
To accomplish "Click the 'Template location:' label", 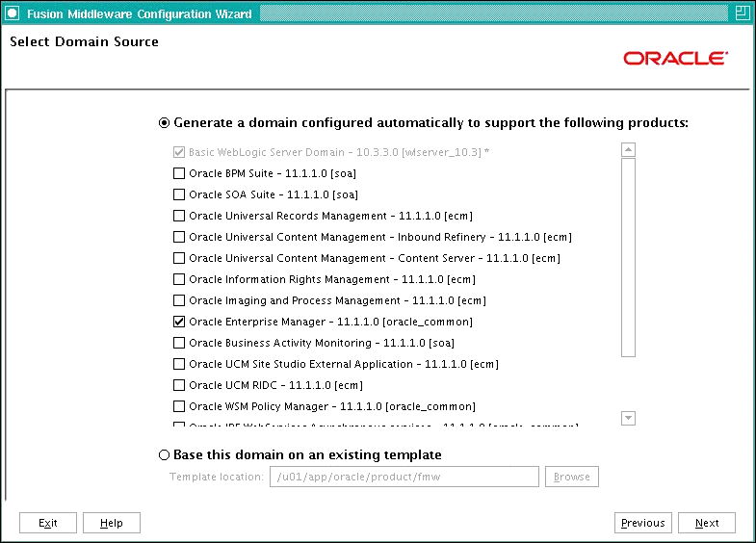I will 217,477.
